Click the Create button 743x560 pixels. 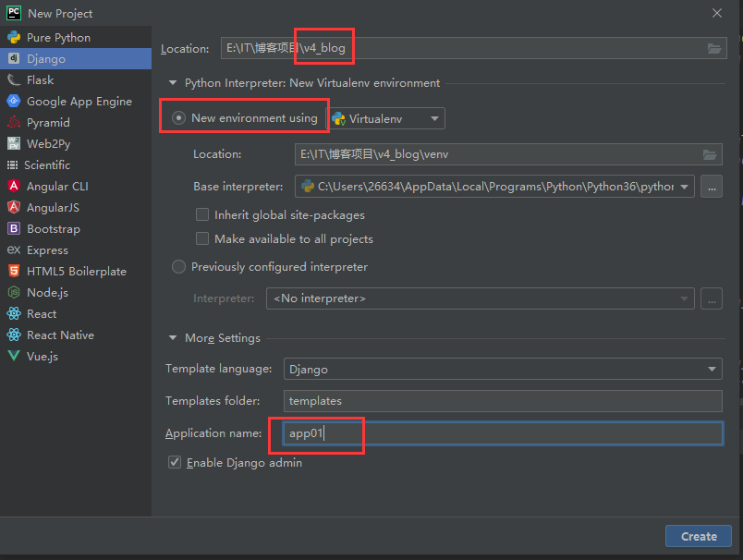point(699,536)
